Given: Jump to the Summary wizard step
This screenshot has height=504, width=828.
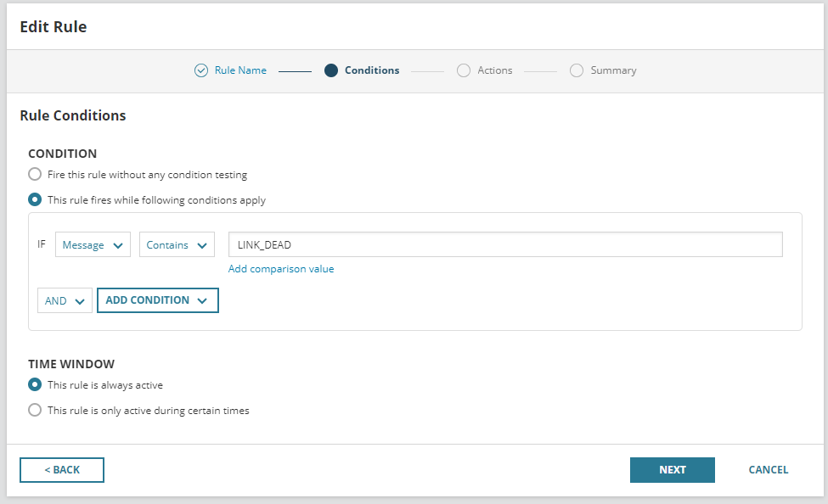Looking at the screenshot, I should pos(613,70).
